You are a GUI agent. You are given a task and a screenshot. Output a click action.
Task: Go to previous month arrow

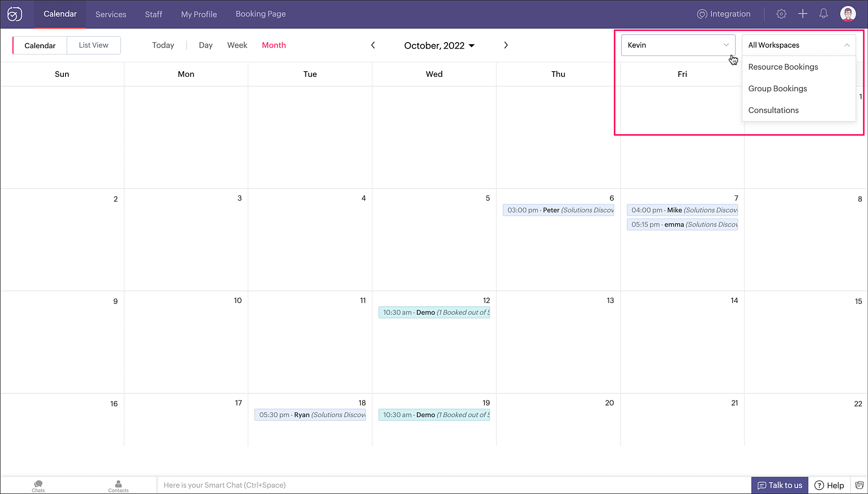coord(373,45)
